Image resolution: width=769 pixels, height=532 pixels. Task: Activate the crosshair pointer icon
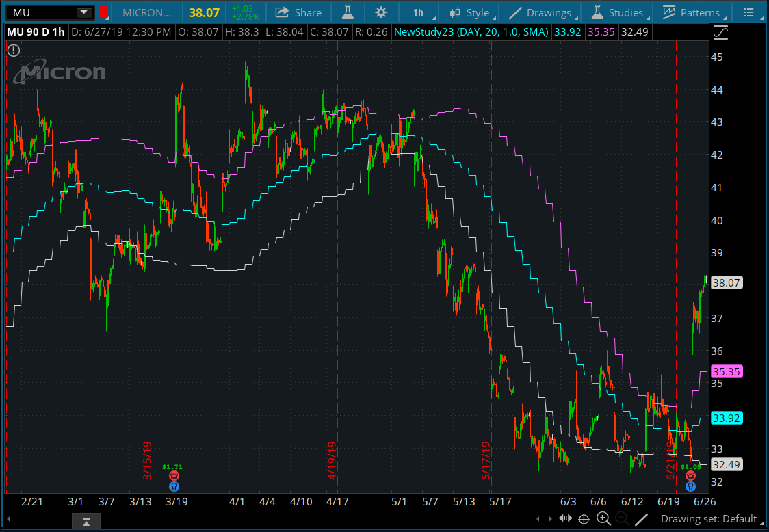[584, 519]
